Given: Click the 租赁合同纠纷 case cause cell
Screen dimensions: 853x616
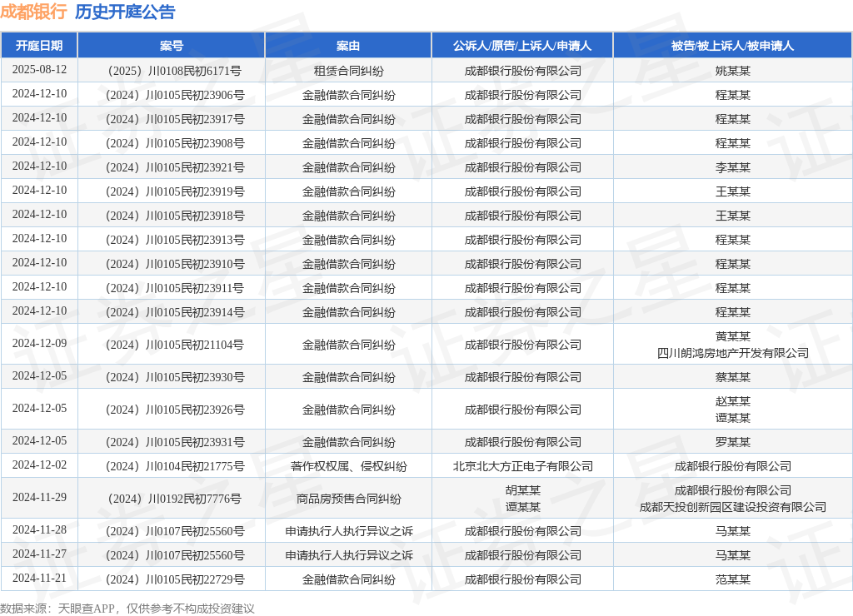Looking at the screenshot, I should point(348,72).
